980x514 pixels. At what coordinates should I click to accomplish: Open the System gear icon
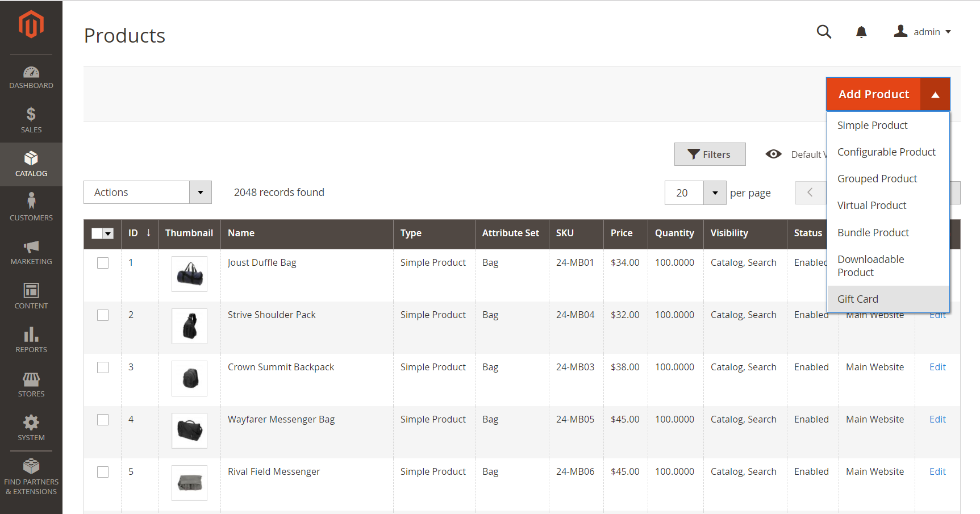[x=31, y=427]
